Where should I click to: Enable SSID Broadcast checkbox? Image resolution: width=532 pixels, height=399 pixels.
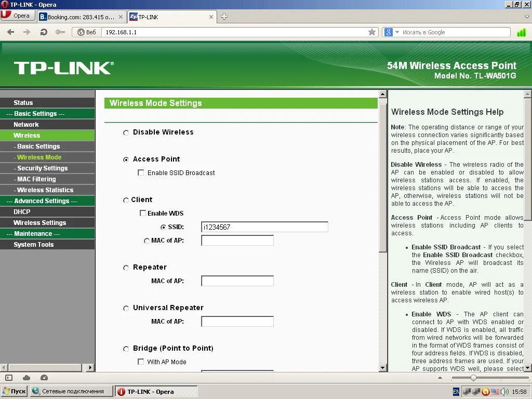click(x=141, y=172)
